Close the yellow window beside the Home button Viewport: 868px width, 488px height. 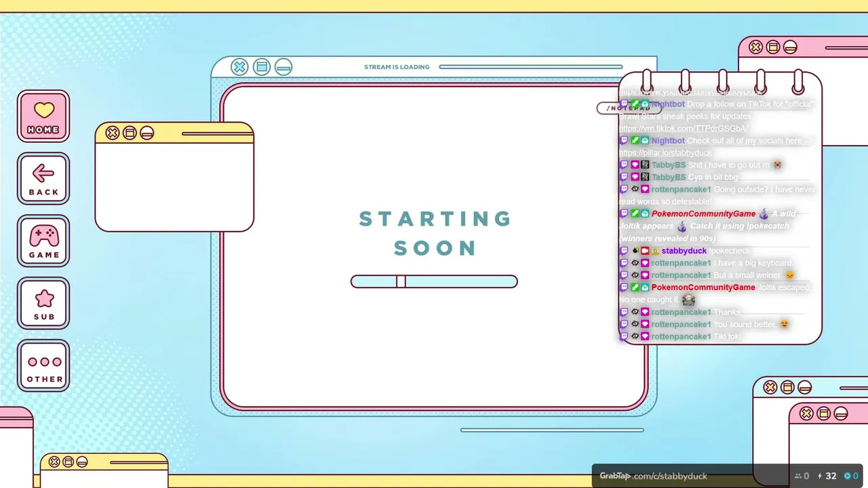tap(113, 133)
